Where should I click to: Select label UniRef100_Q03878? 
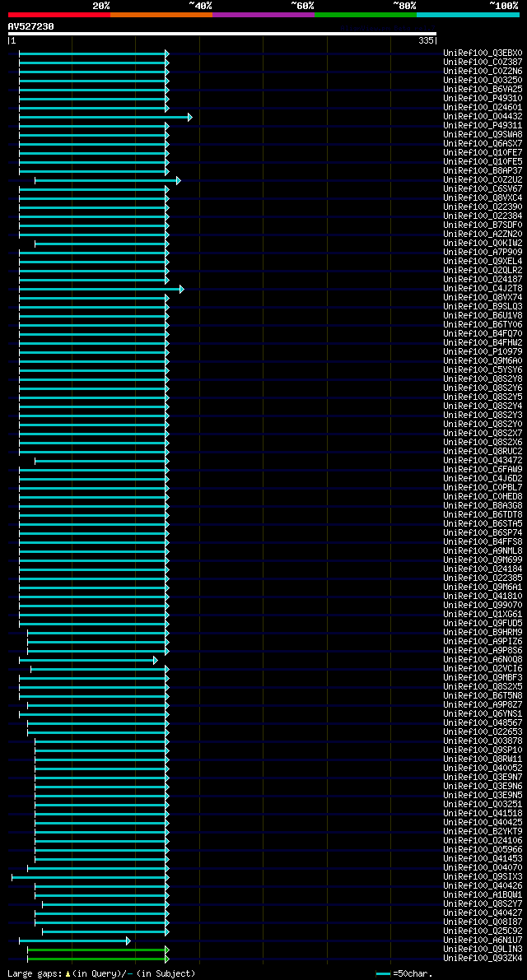click(x=483, y=742)
